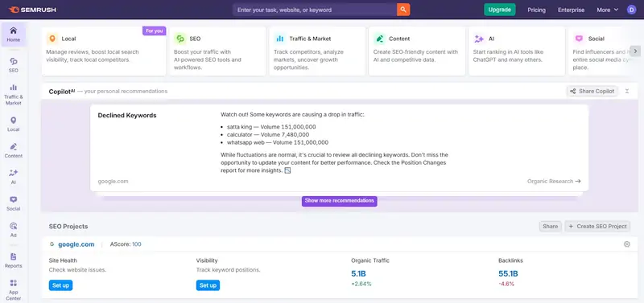Open Traffic & Market in left sidebar

(13, 94)
